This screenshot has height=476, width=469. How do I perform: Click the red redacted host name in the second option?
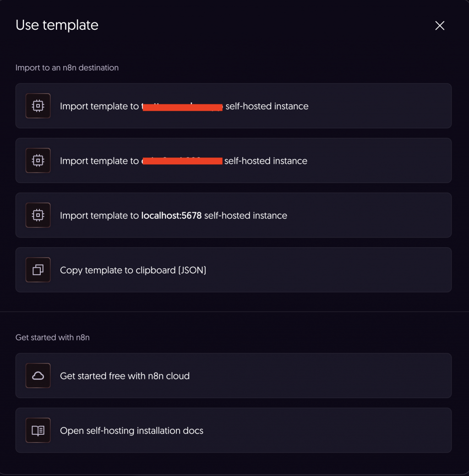click(x=182, y=161)
